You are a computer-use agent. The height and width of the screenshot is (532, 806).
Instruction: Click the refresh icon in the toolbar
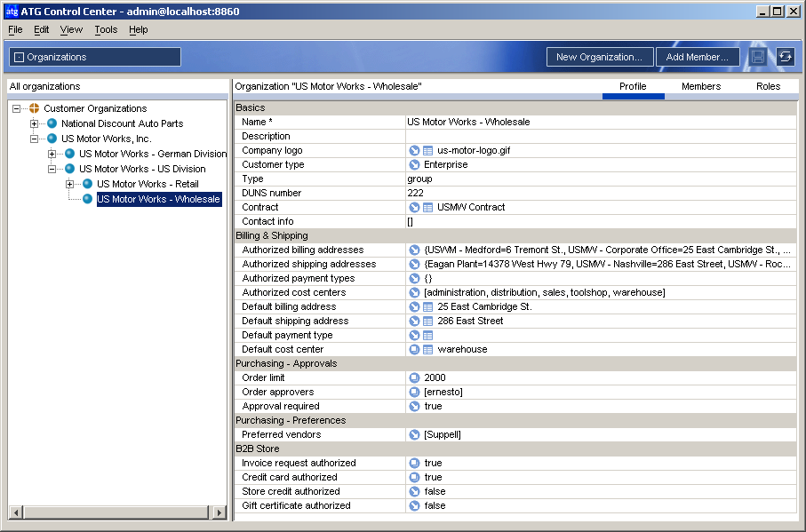point(785,57)
